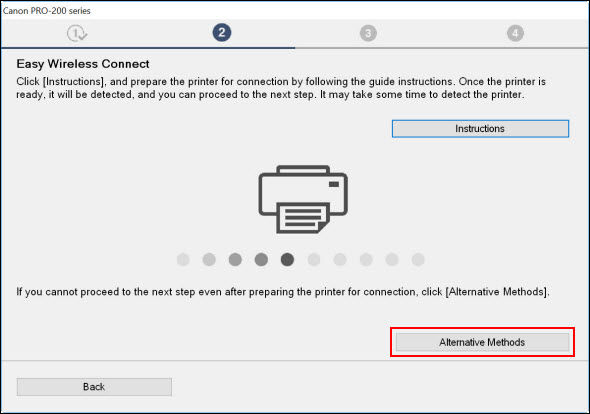
Task: Click the paper sheet on printer graphic
Action: pyautogui.click(x=303, y=218)
